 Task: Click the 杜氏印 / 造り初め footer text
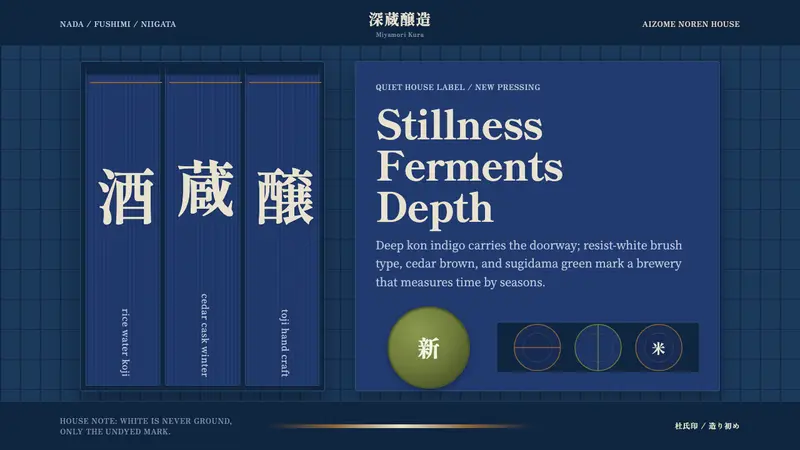point(707,426)
